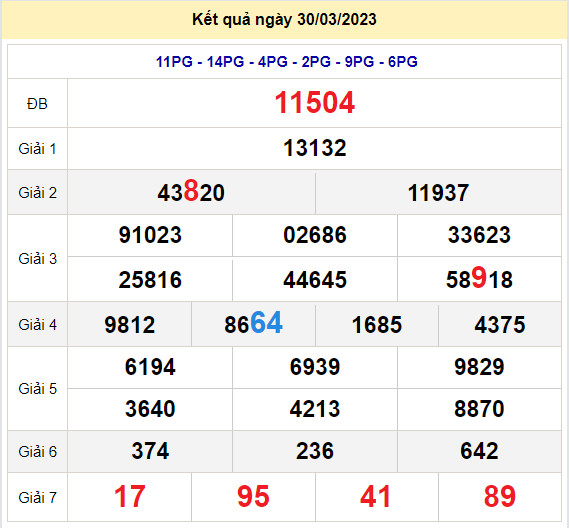Click Giải 4 number 8664
The image size is (569, 528).
tap(253, 323)
